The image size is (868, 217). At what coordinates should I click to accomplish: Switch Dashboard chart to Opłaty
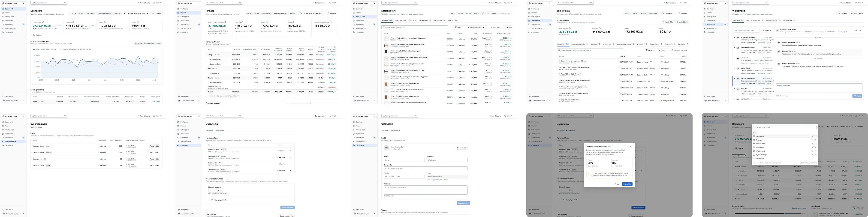pyautogui.click(x=159, y=43)
